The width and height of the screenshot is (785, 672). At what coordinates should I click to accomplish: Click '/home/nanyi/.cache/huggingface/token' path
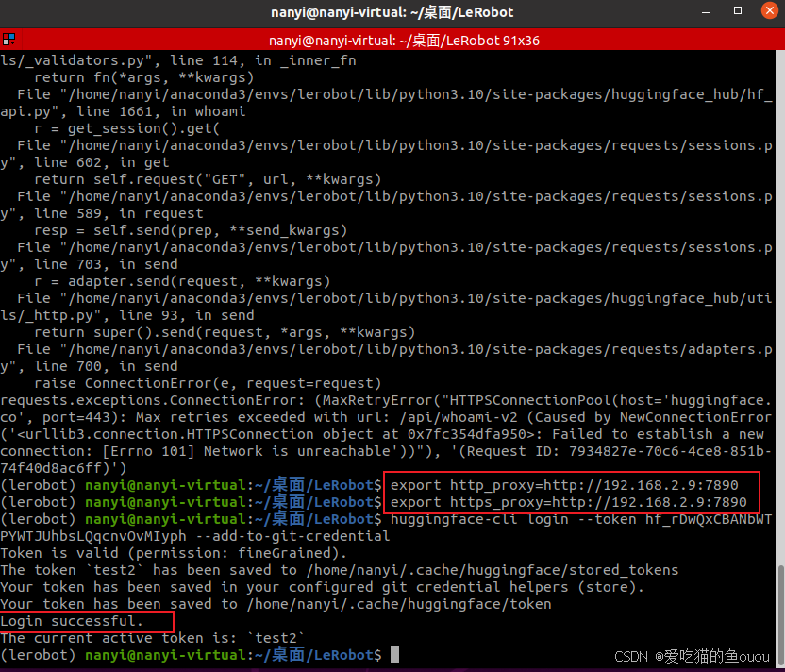point(399,604)
